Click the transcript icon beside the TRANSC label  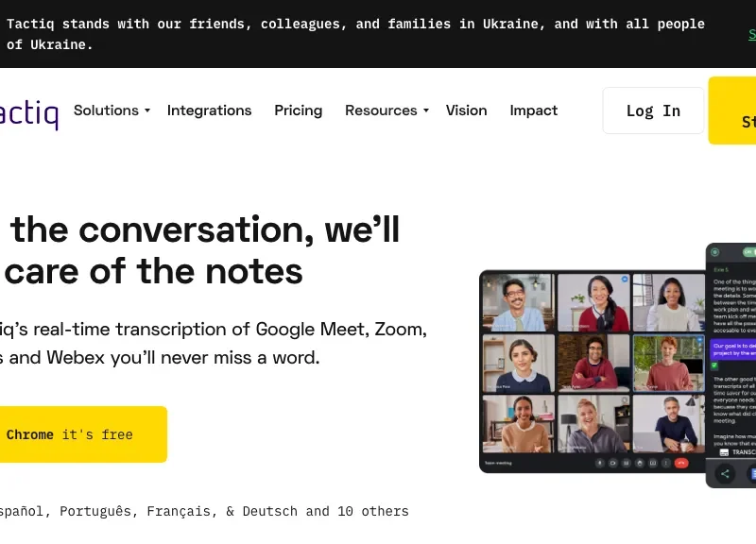click(x=724, y=452)
